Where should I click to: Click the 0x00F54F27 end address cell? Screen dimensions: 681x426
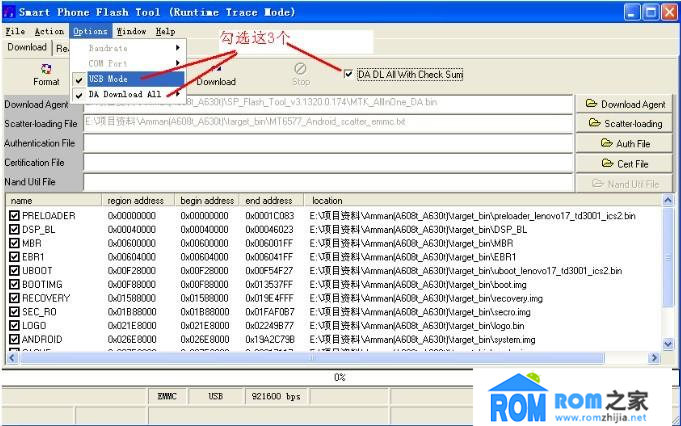tap(269, 271)
